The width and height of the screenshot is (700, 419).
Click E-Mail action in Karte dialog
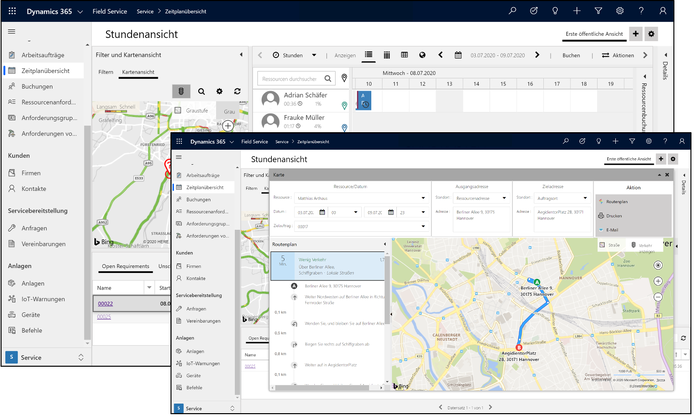(612, 230)
